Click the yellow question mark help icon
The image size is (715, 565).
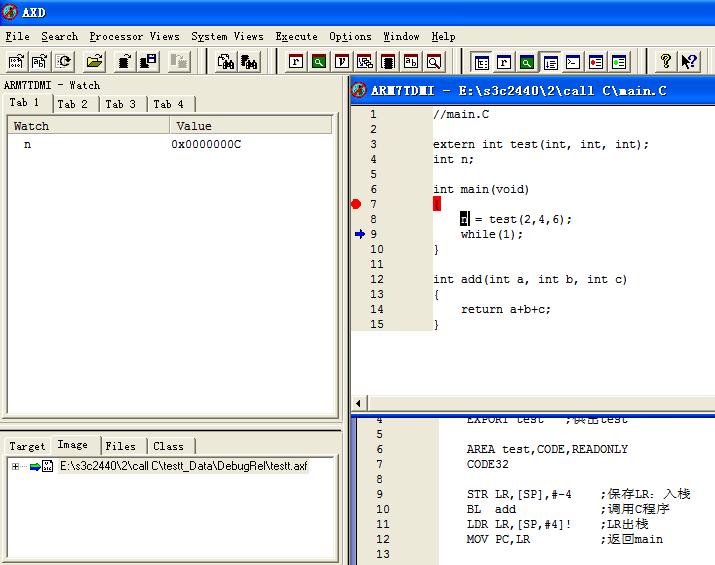point(665,62)
